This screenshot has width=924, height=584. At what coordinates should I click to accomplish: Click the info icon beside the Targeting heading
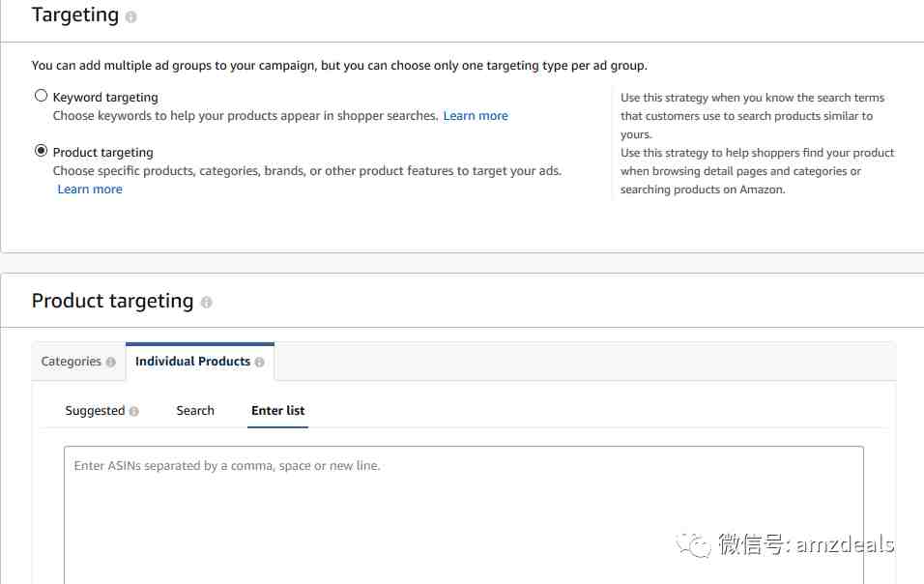coord(130,16)
